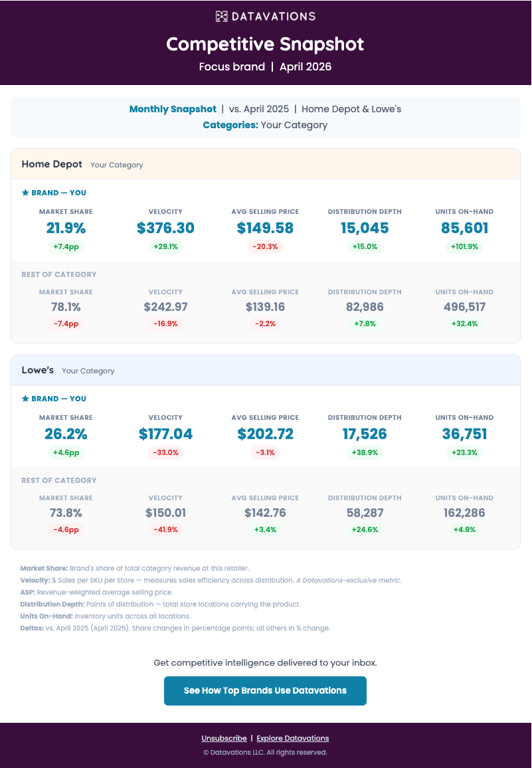This screenshot has width=532, height=768.
Task: Select the $139.16 selling price value
Action: click(265, 307)
